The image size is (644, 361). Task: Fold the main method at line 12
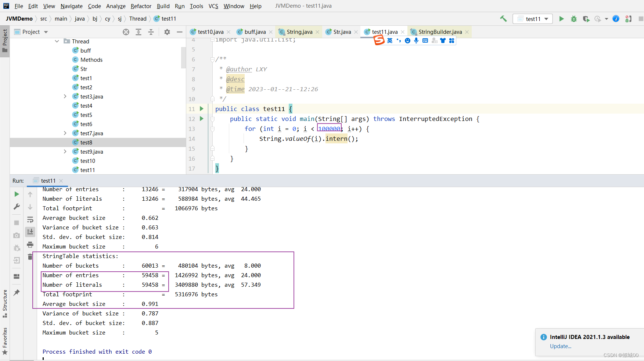pos(212,119)
